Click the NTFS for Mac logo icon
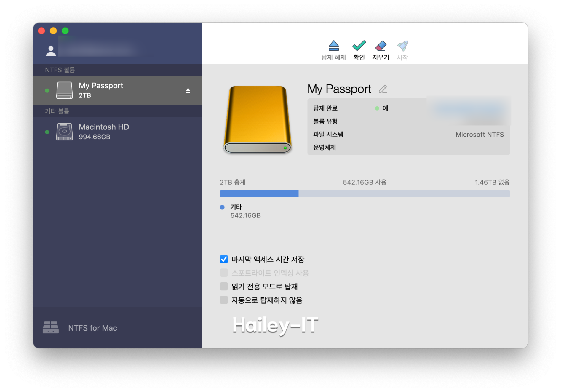The width and height of the screenshot is (561, 392). click(50, 327)
